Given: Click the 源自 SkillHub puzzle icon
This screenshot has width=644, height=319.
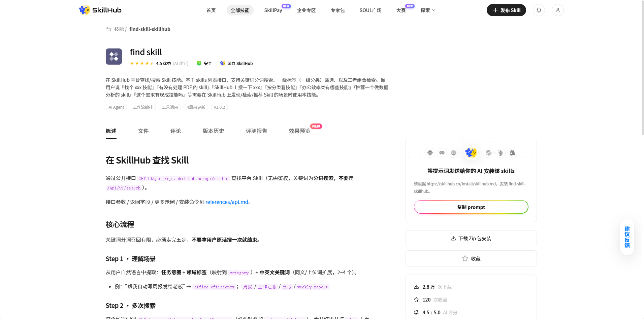Looking at the screenshot, I should click(x=223, y=63).
